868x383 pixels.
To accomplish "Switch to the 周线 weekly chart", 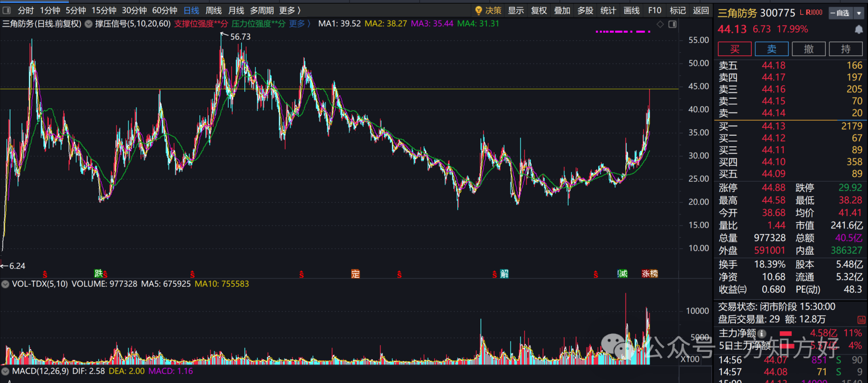I will pyautogui.click(x=214, y=10).
